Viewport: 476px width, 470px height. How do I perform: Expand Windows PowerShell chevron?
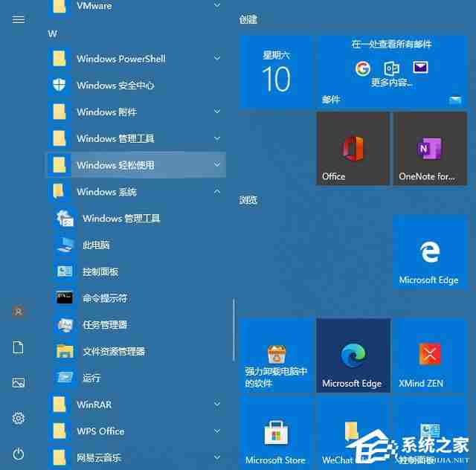click(x=217, y=57)
